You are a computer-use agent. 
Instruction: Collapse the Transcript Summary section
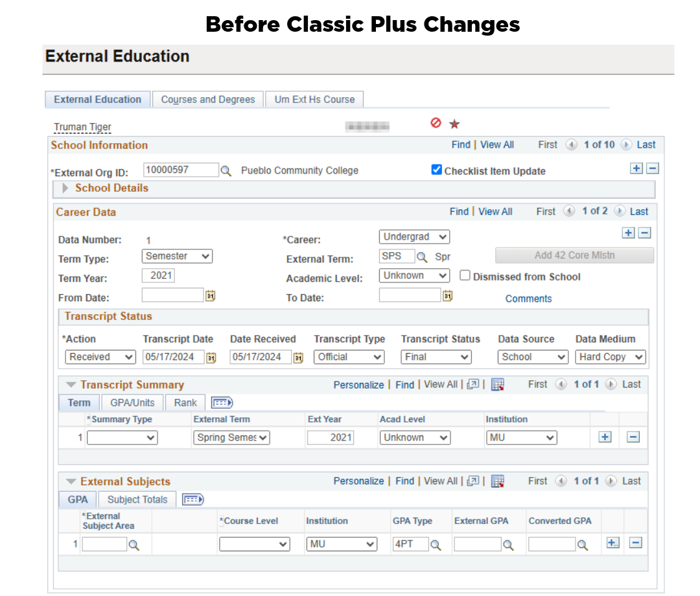pyautogui.click(x=70, y=384)
